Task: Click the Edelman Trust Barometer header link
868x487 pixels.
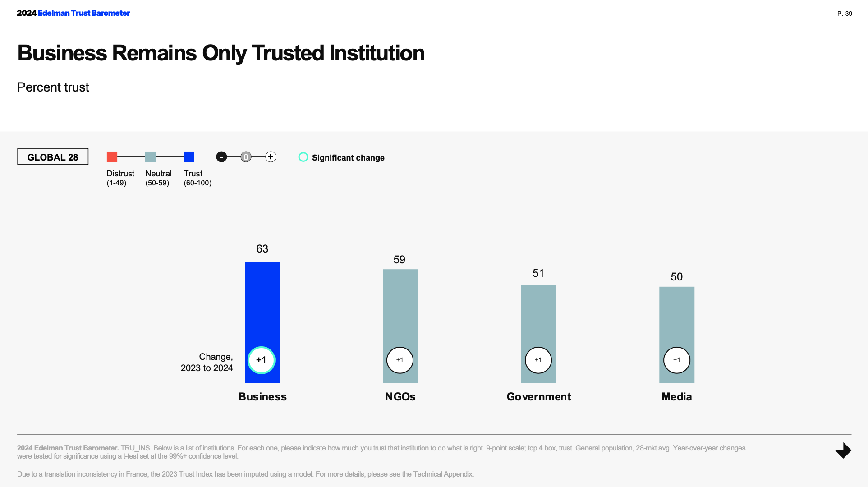Action: (x=84, y=13)
